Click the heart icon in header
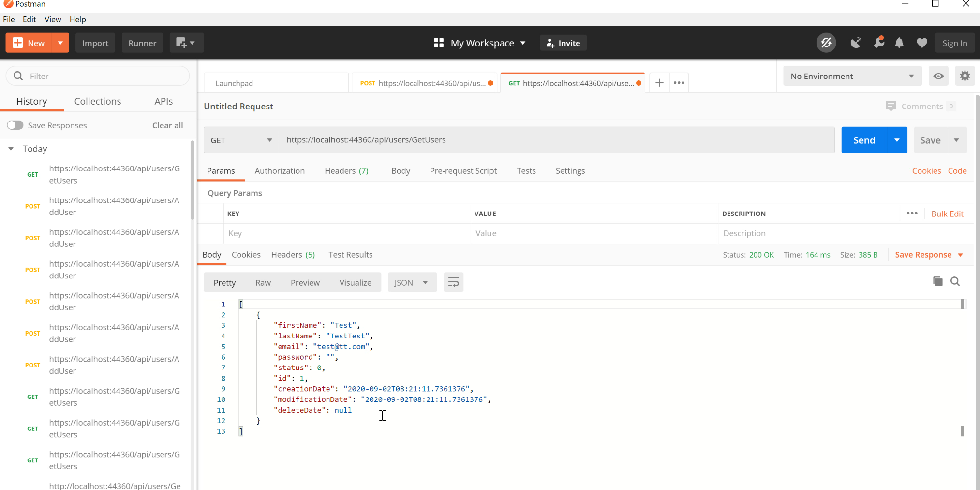Image resolution: width=980 pixels, height=490 pixels. (921, 43)
